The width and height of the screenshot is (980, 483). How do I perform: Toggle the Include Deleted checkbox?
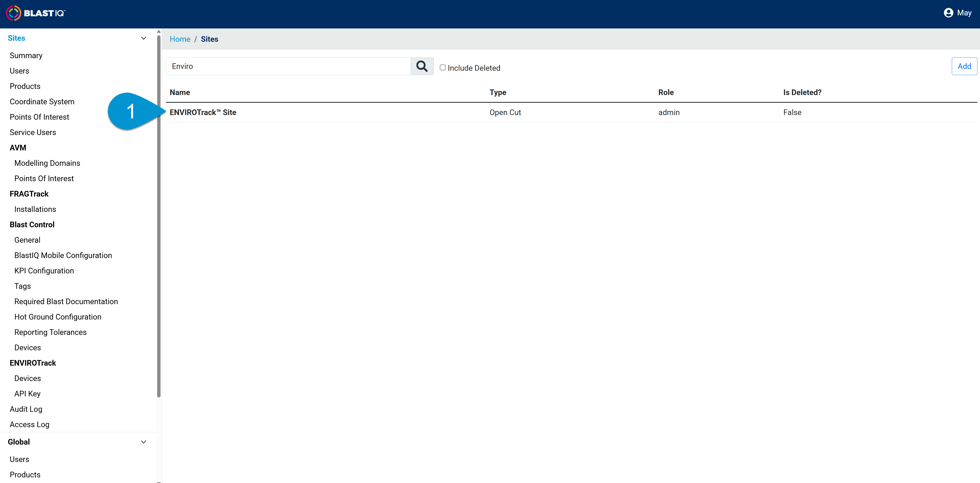(x=442, y=67)
